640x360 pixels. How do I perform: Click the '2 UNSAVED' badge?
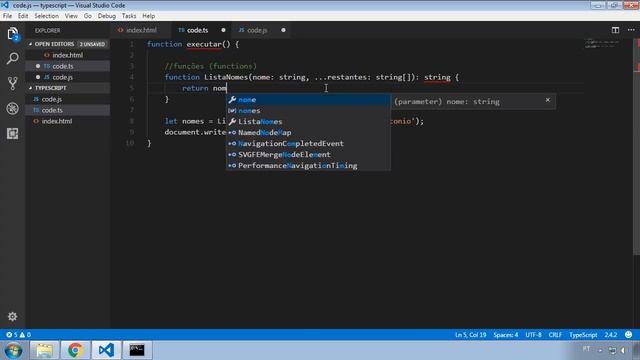coord(92,44)
